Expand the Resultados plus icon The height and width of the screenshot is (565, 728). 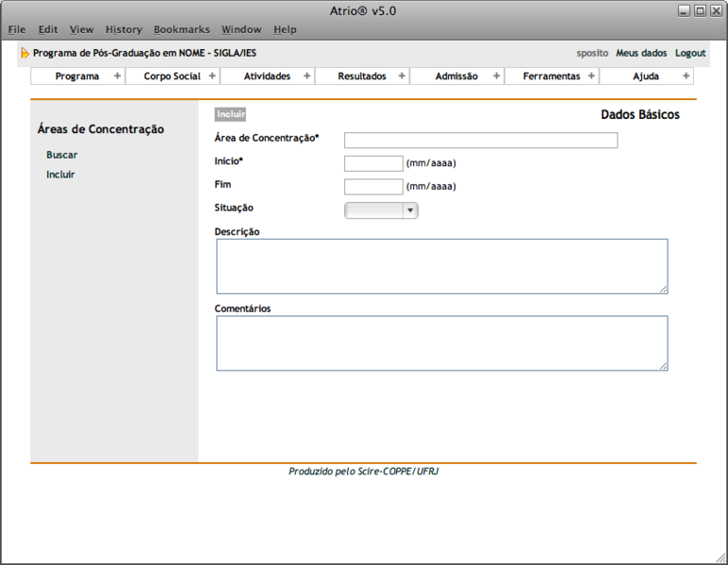pos(402,76)
